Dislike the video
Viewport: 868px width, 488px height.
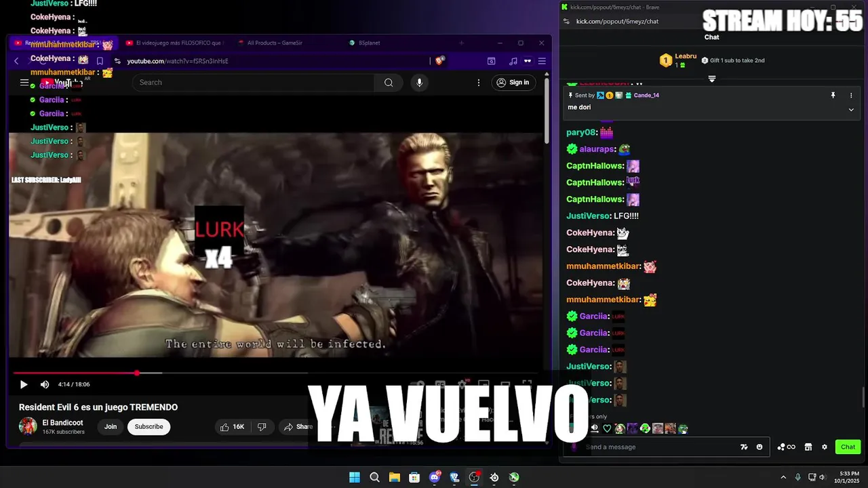pos(262,427)
